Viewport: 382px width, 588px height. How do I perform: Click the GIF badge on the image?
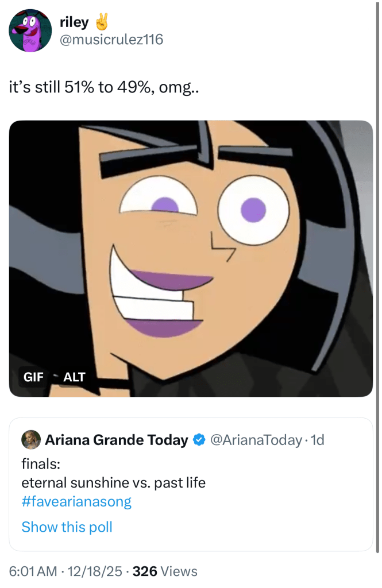coord(33,377)
